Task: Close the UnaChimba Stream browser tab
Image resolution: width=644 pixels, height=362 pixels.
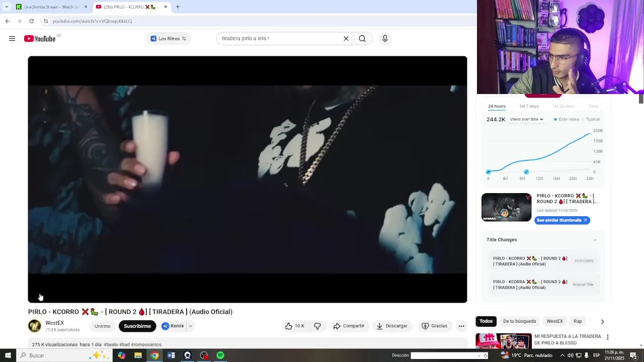Action: pyautogui.click(x=86, y=7)
